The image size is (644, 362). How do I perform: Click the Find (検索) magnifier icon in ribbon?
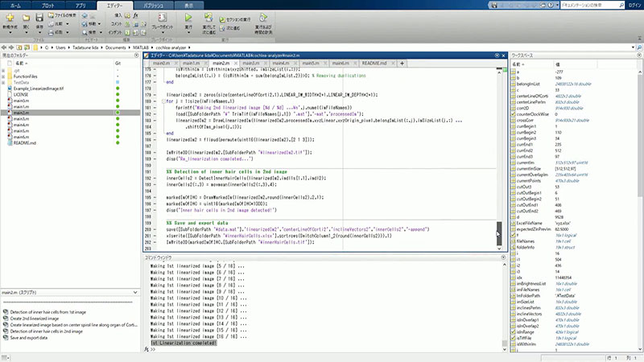pos(85,32)
